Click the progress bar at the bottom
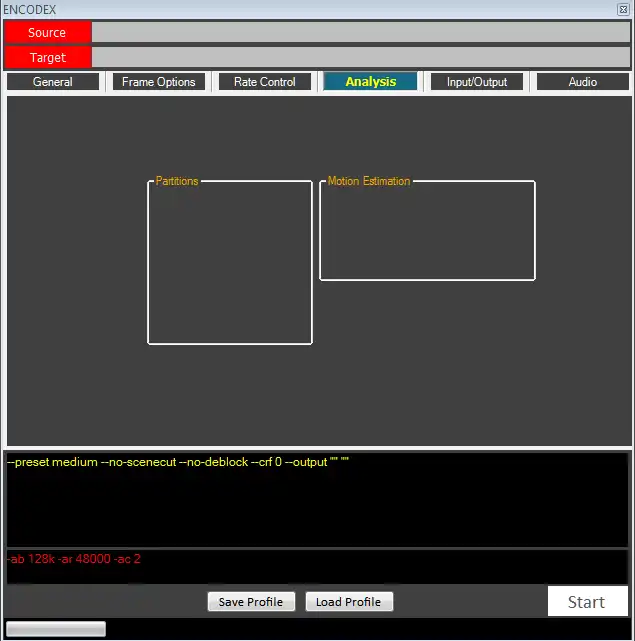This screenshot has width=635, height=641. [x=56, y=629]
